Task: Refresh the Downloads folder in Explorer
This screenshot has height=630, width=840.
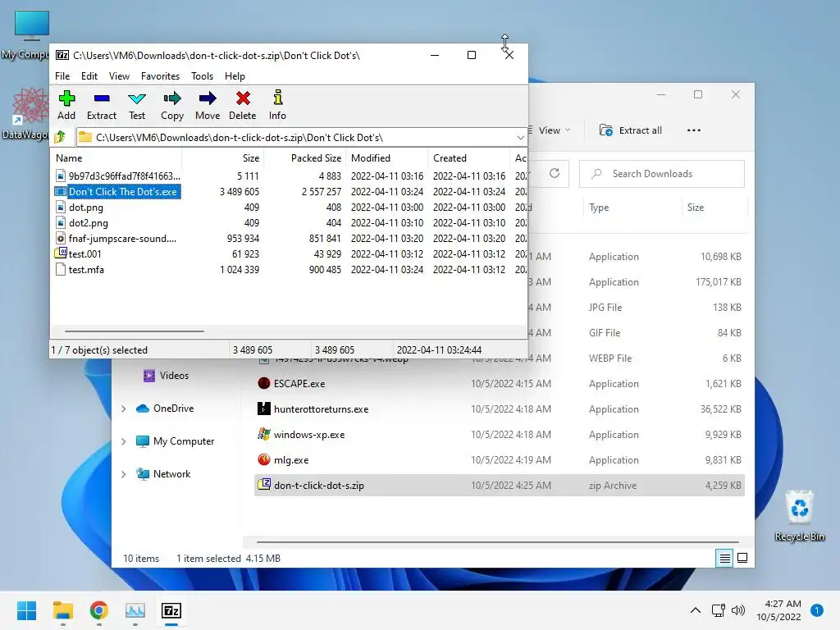Action: tap(555, 173)
